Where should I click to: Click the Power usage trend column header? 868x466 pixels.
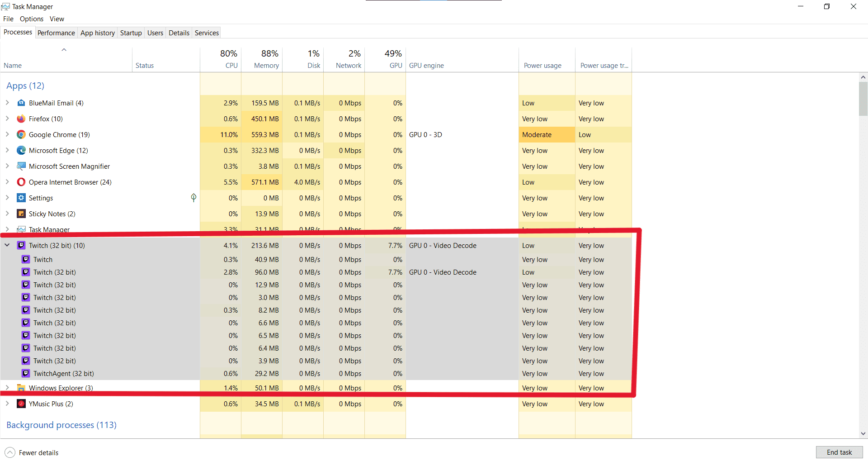point(604,59)
